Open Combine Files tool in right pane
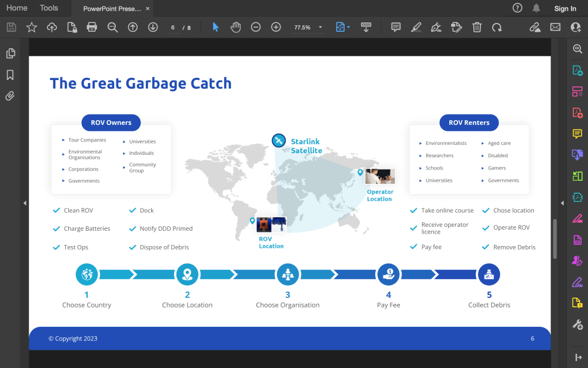Screen dimensions: 588x368 tap(577, 155)
